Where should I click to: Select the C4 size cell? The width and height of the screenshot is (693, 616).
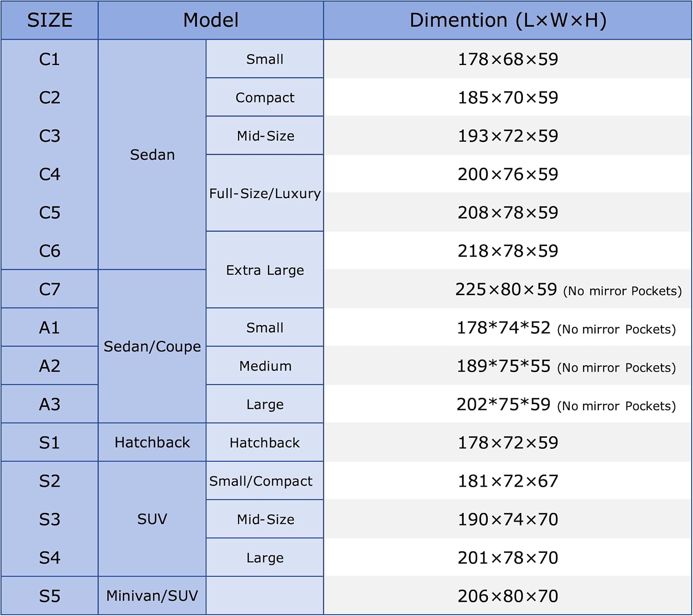pos(49,174)
